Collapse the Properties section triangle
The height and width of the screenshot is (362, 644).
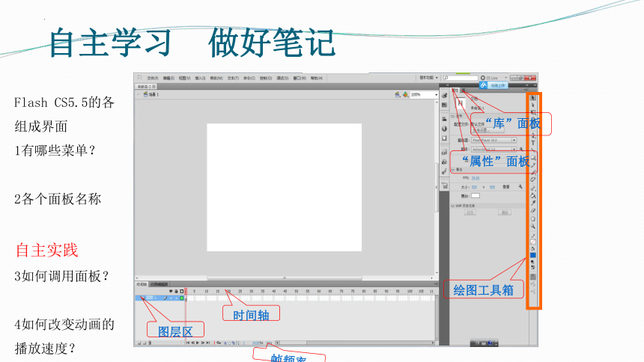[x=452, y=170]
